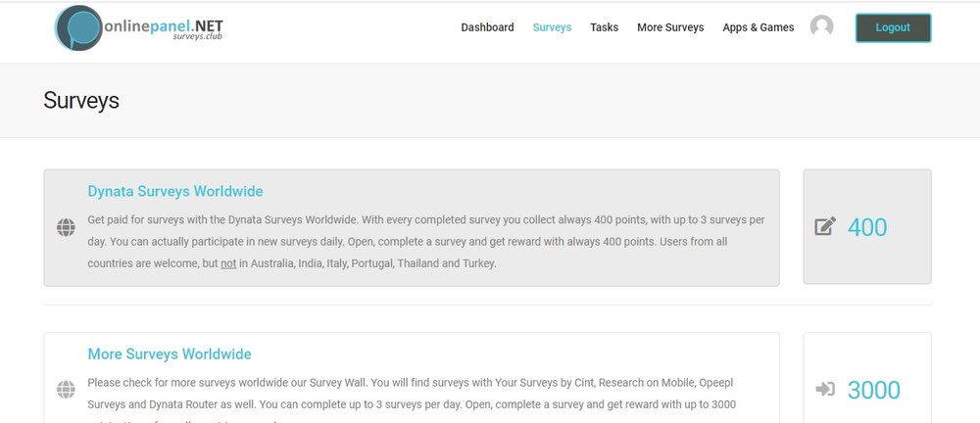Click the sign-in arrow icon next to 3000
The height and width of the screenshot is (423, 980).
pos(825,390)
